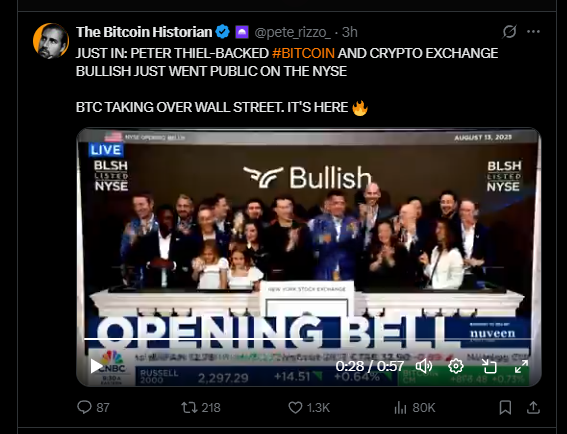Click the blue verified checkmark badge
Screen dimensions: 567x434
click(x=222, y=32)
